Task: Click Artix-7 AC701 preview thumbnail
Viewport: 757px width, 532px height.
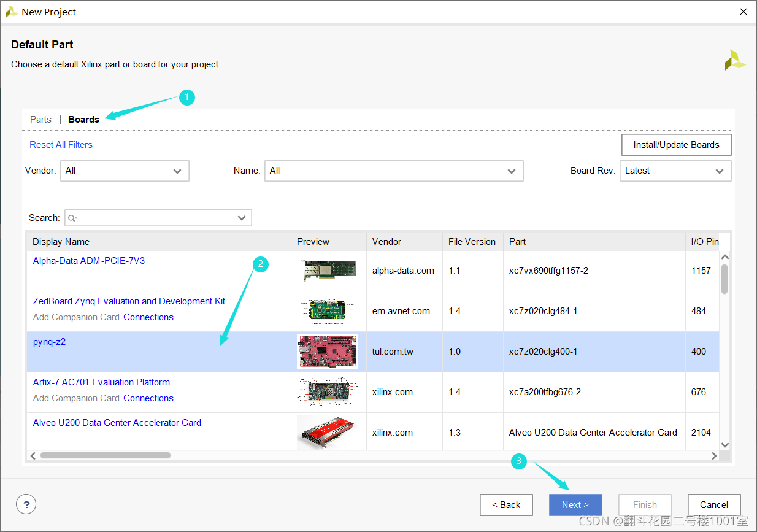Action: [x=328, y=392]
